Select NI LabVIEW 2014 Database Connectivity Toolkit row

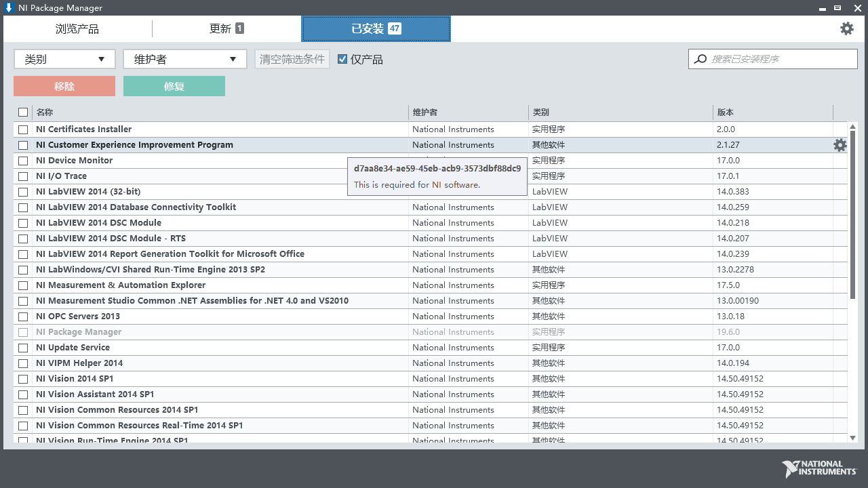(x=431, y=207)
